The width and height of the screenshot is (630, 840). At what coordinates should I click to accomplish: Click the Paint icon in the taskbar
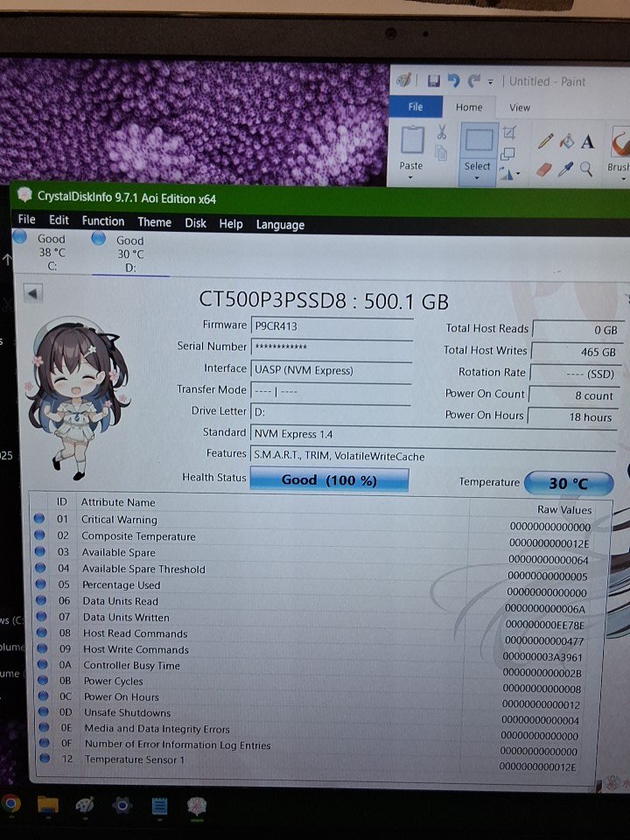85,805
